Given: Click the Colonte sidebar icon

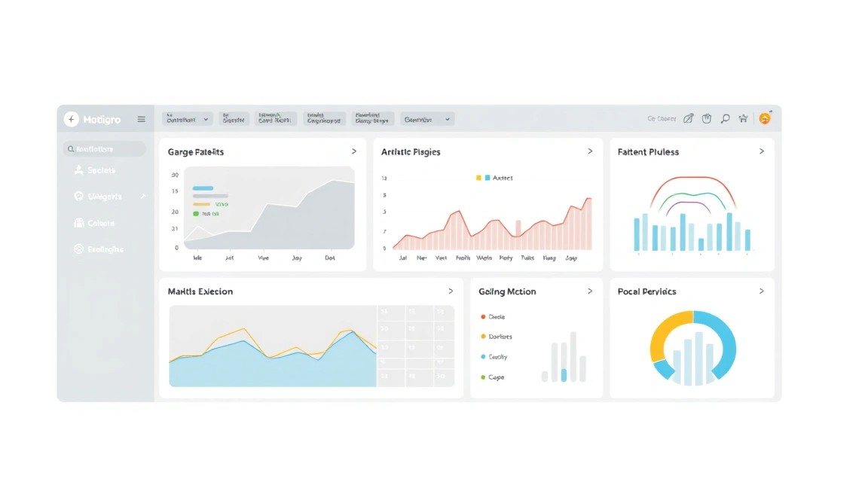Looking at the screenshot, I should (x=78, y=223).
